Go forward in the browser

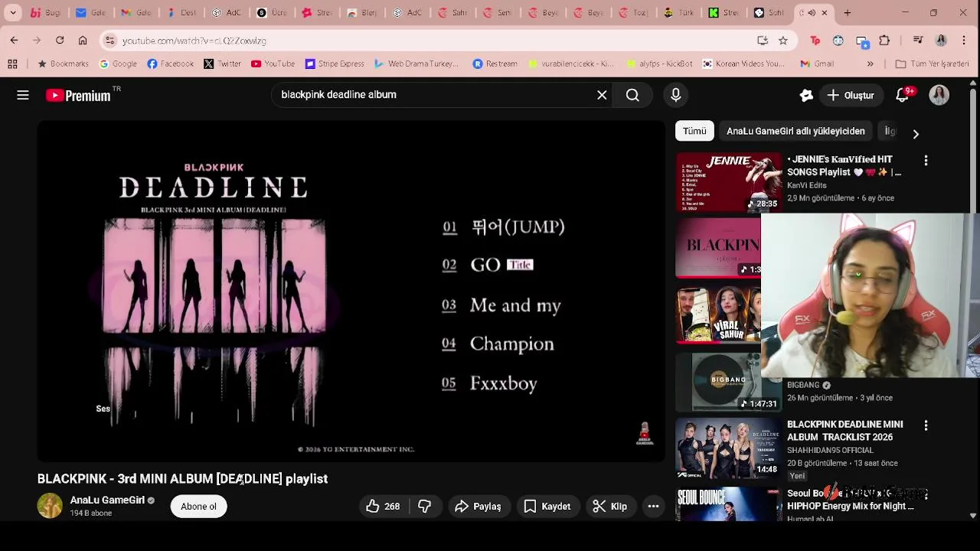pos(37,41)
